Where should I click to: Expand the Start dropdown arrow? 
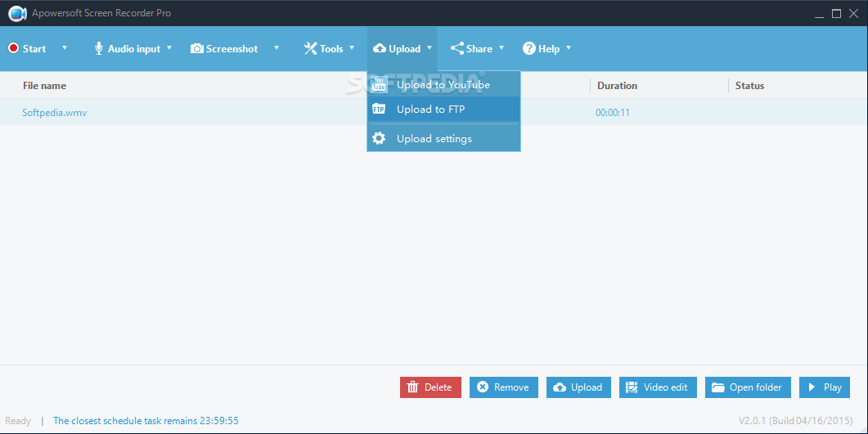click(x=64, y=48)
